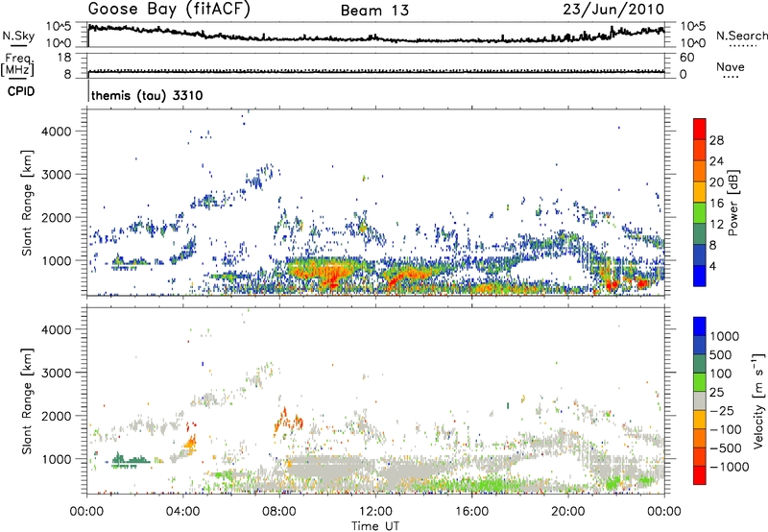Click the '20:00' time tick label
Image resolution: width=768 pixels, height=532 pixels.
[567, 511]
